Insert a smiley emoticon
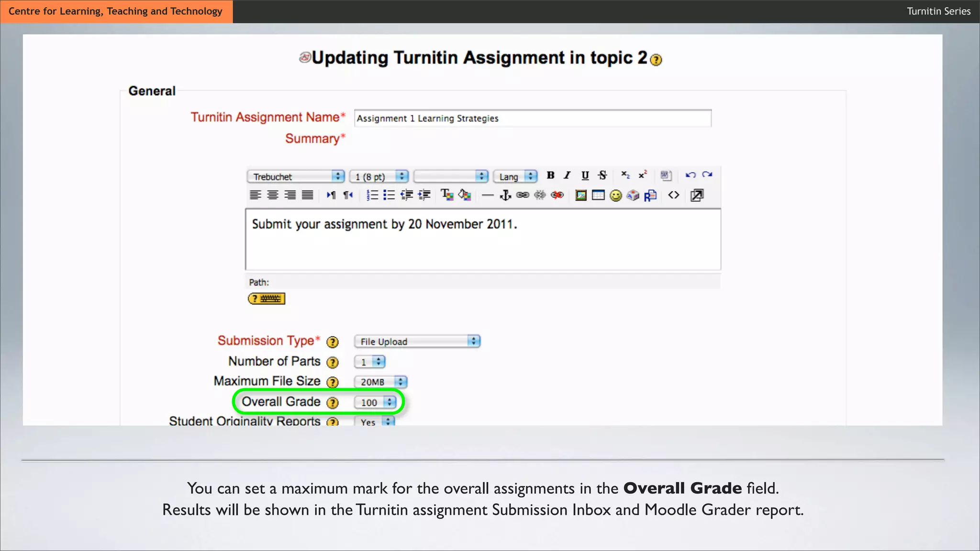 coord(616,195)
